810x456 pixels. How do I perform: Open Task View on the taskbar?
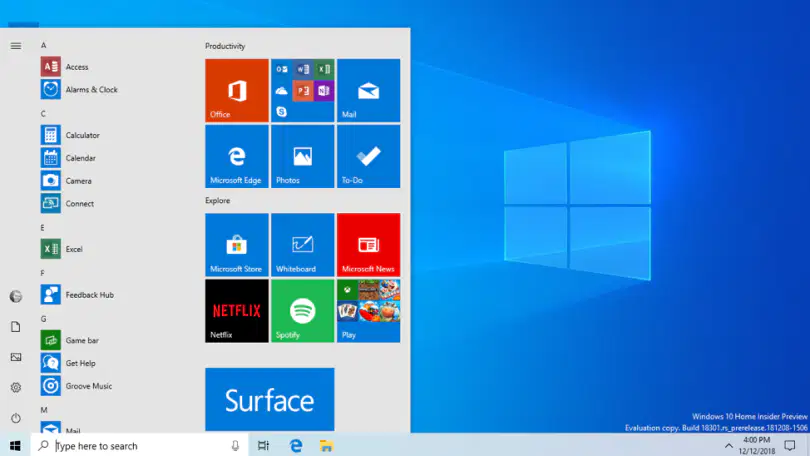pyautogui.click(x=263, y=445)
